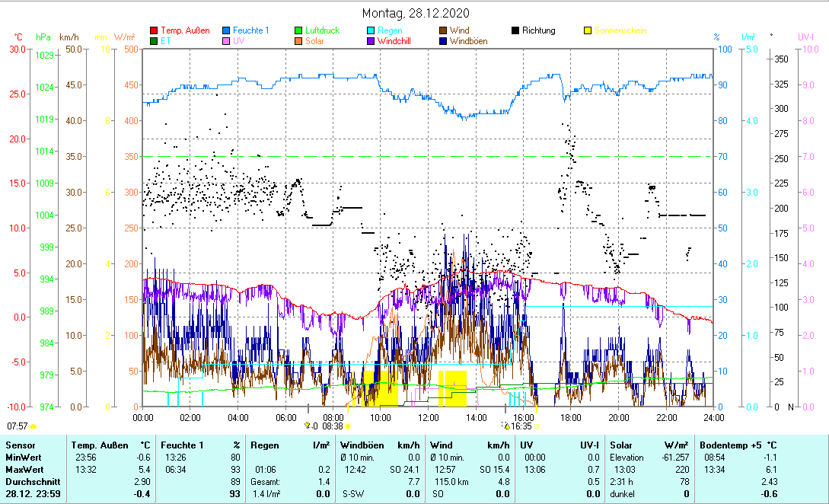
Task: Click the black Richtung legend square
Action: (515, 31)
